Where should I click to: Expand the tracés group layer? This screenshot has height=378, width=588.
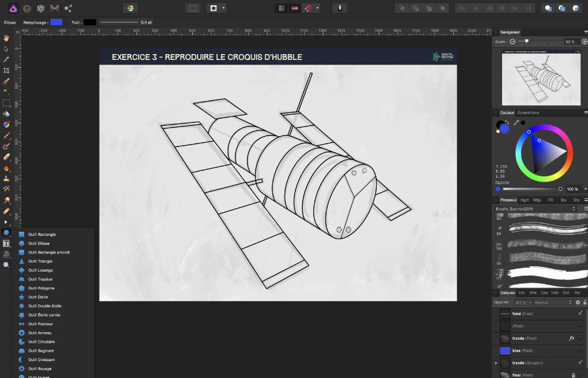click(x=496, y=363)
